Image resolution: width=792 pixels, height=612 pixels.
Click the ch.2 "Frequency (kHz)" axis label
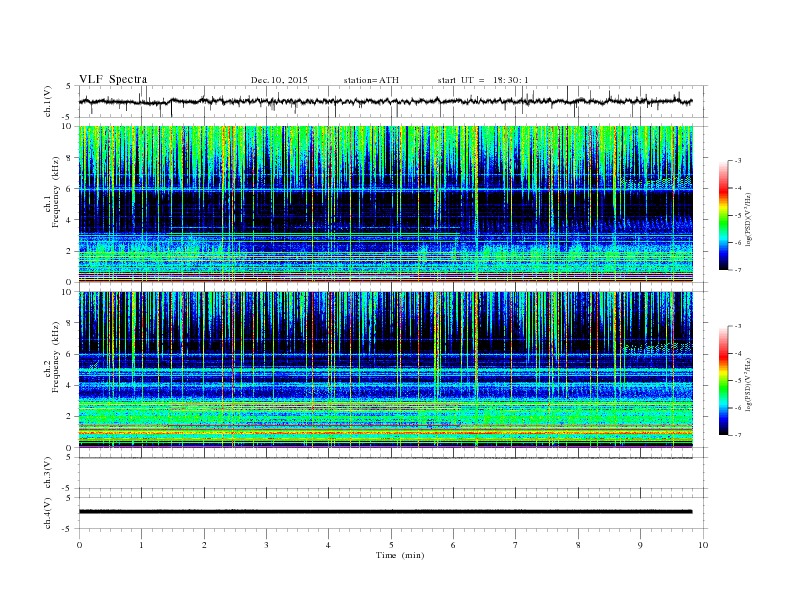pyautogui.click(x=56, y=356)
